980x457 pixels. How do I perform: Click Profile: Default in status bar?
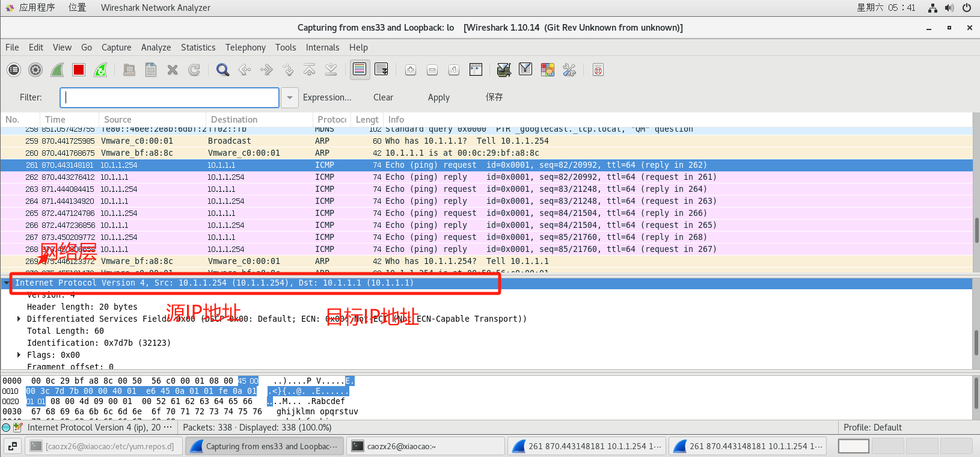[872, 428]
